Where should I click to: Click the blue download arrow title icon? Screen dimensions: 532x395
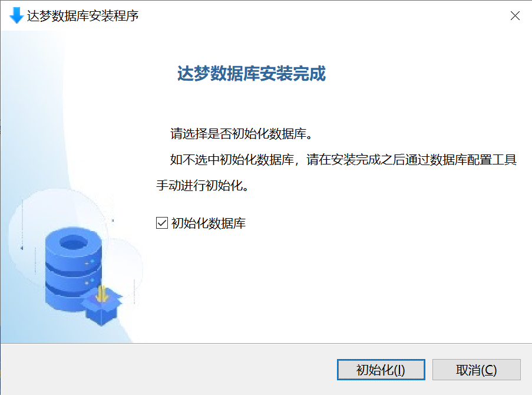16,15
